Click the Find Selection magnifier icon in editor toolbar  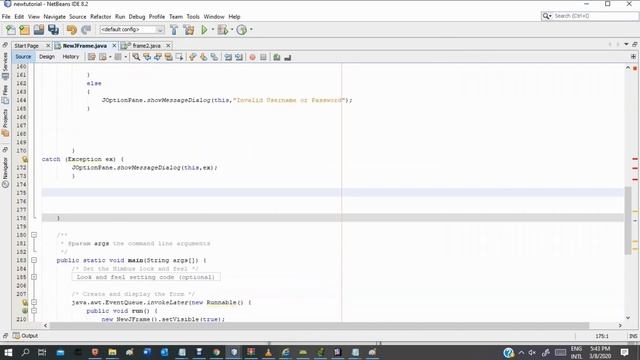(136, 57)
